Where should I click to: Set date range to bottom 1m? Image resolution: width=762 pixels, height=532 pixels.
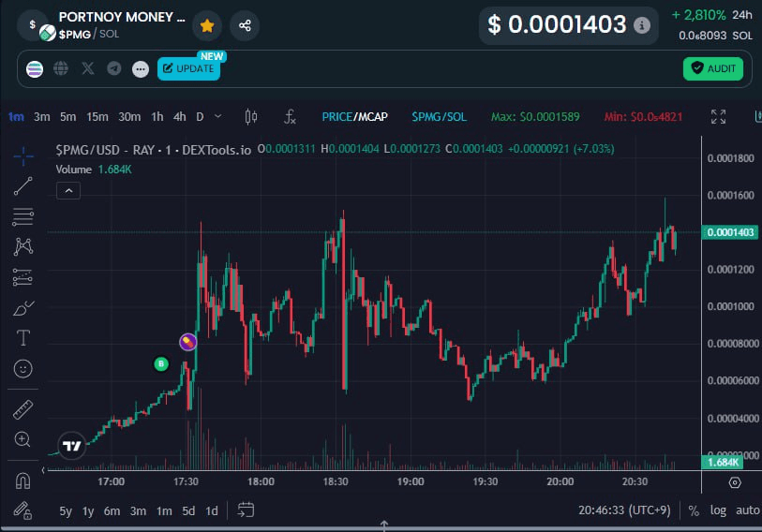click(164, 510)
